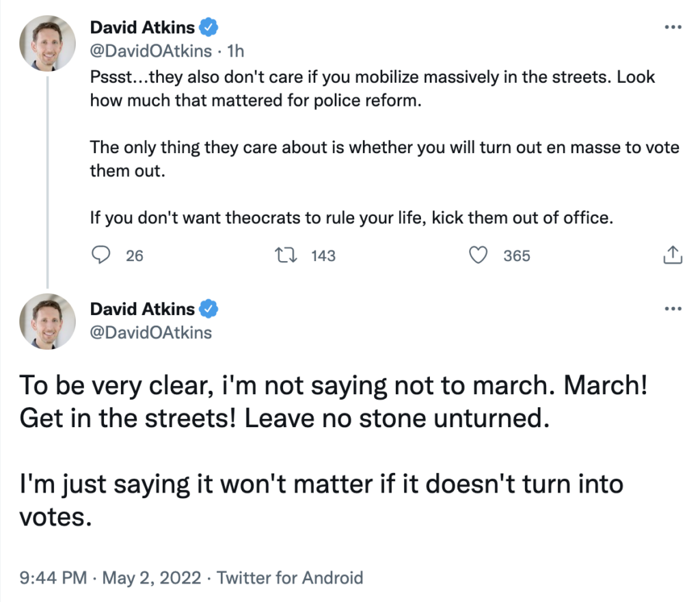Click the Twitter for Android source label
The width and height of the screenshot is (700, 602).
(x=290, y=578)
